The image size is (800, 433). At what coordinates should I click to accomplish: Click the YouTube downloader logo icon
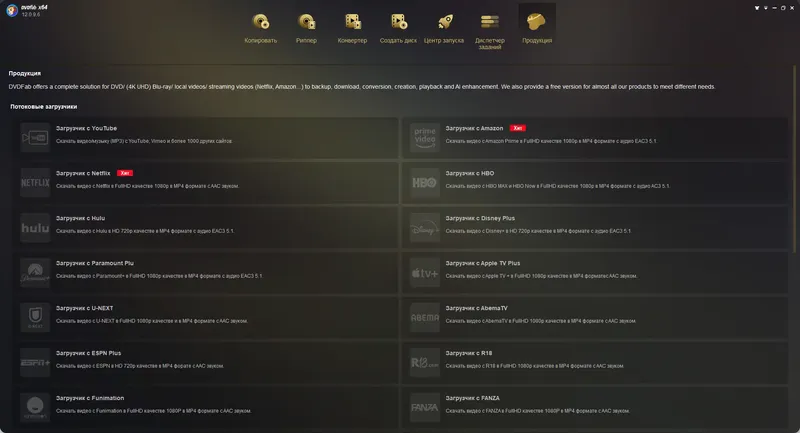tap(35, 138)
